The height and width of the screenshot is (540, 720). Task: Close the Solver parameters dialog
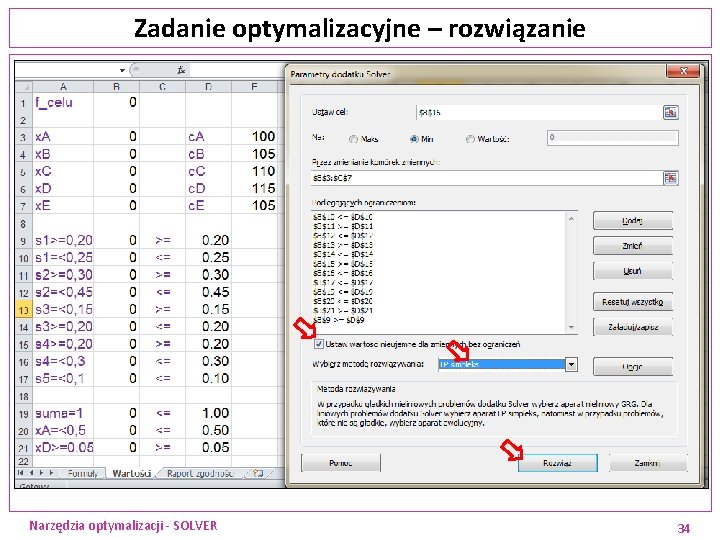coord(683,71)
